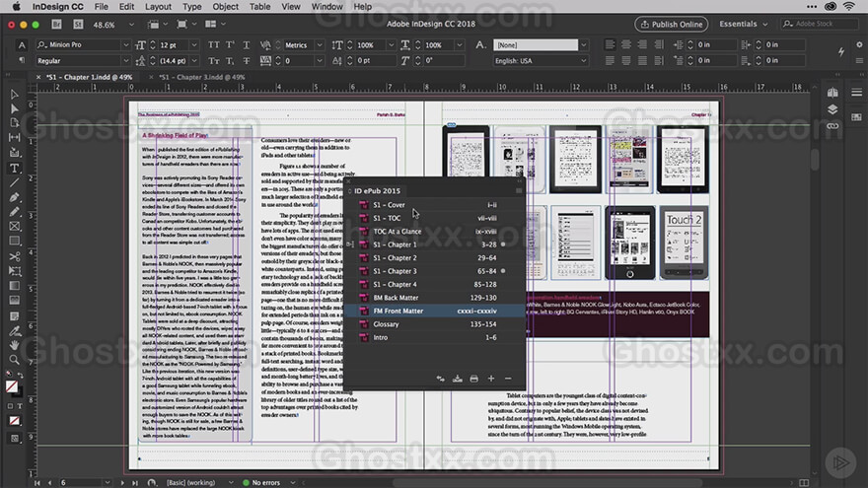Select Glossary document in Book panel
868x488 pixels.
pyautogui.click(x=435, y=324)
